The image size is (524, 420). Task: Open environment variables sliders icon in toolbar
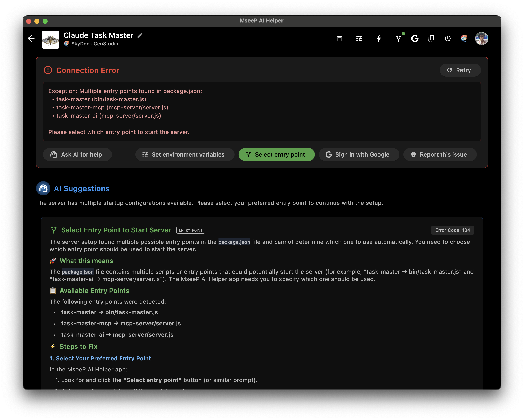(359, 39)
